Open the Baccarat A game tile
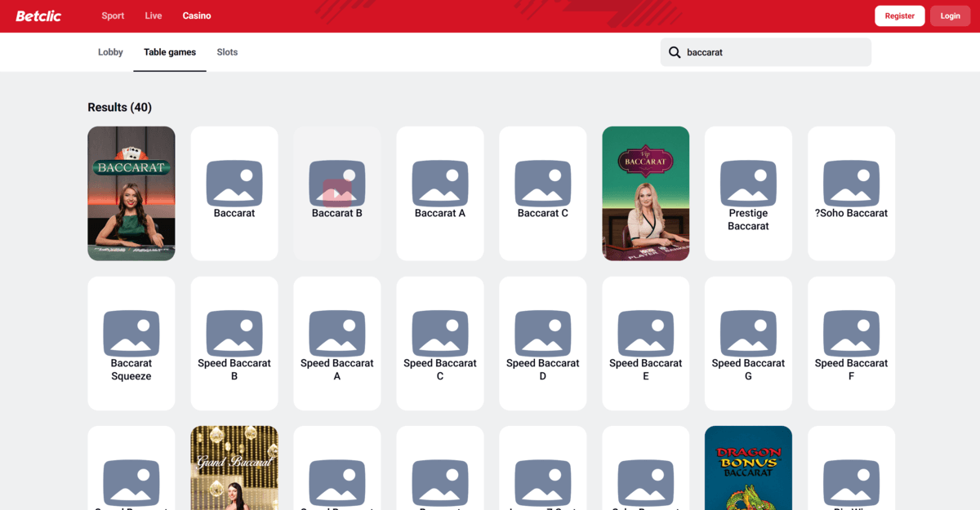The image size is (980, 510). (x=440, y=193)
